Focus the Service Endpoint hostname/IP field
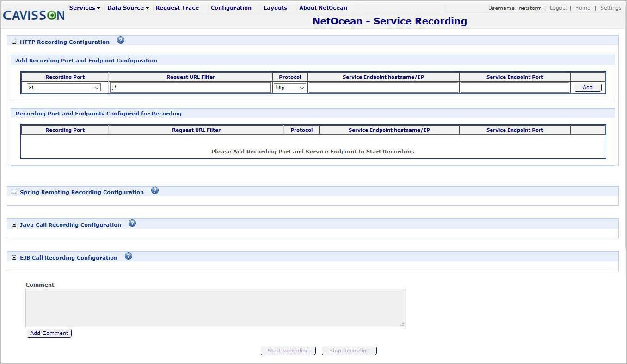The width and height of the screenshot is (627, 364). click(383, 88)
